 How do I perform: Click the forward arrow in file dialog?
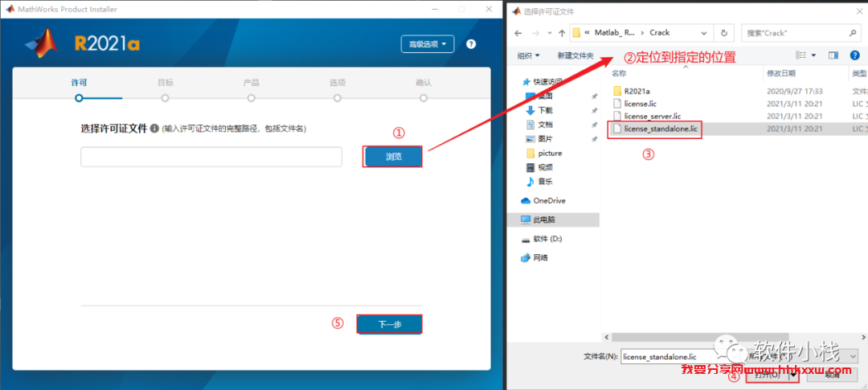click(536, 33)
